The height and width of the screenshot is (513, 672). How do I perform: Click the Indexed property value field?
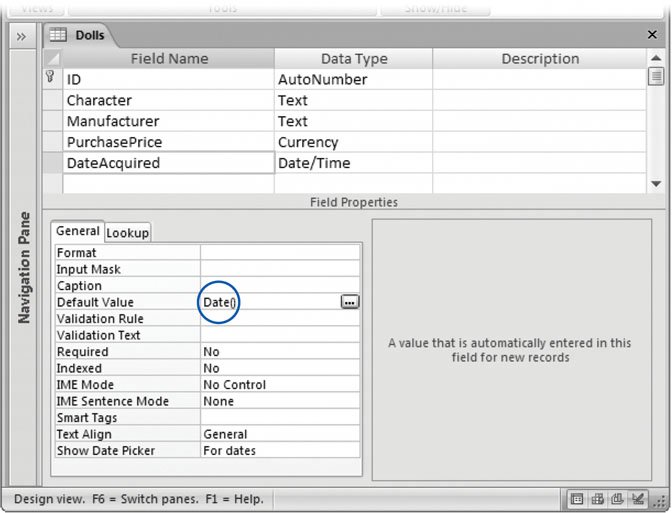280,368
